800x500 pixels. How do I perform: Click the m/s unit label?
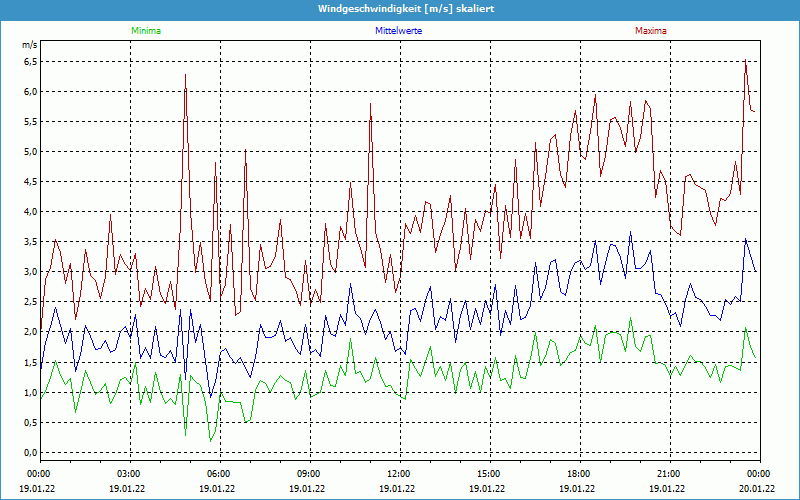tap(30, 45)
